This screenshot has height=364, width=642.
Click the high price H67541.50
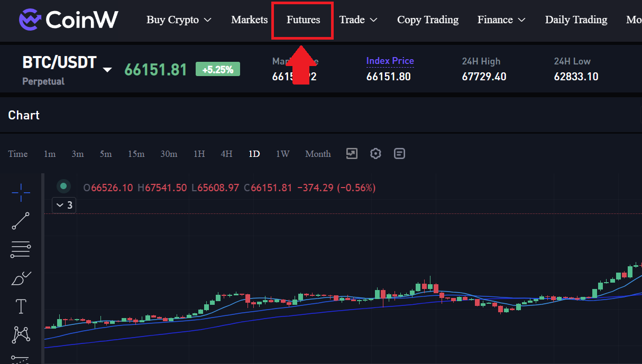(162, 188)
